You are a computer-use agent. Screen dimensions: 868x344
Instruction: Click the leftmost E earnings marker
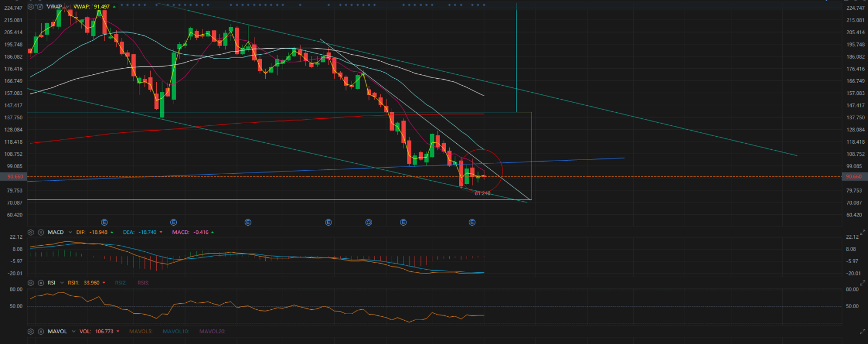point(105,222)
